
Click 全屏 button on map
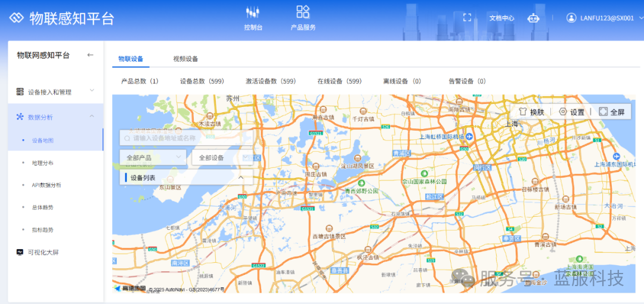[612, 112]
